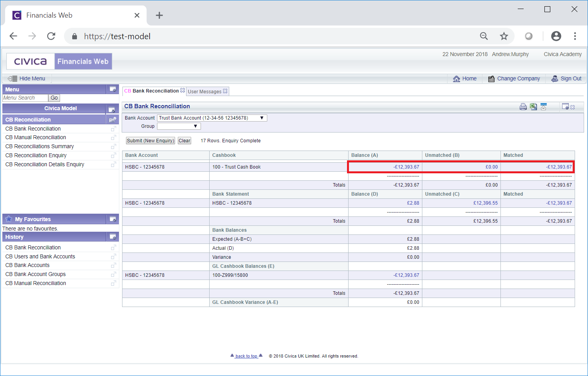Open CB Reconciliation Enquiry menu item

point(36,156)
